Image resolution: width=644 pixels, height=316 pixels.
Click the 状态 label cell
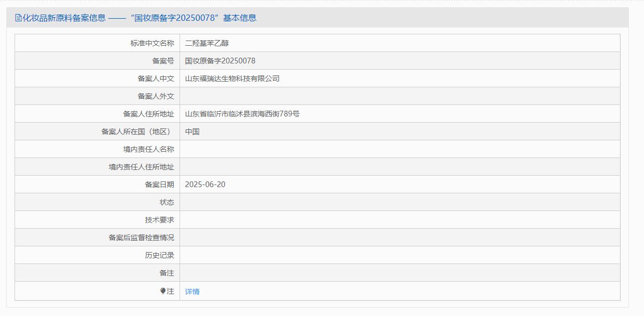tap(163, 202)
